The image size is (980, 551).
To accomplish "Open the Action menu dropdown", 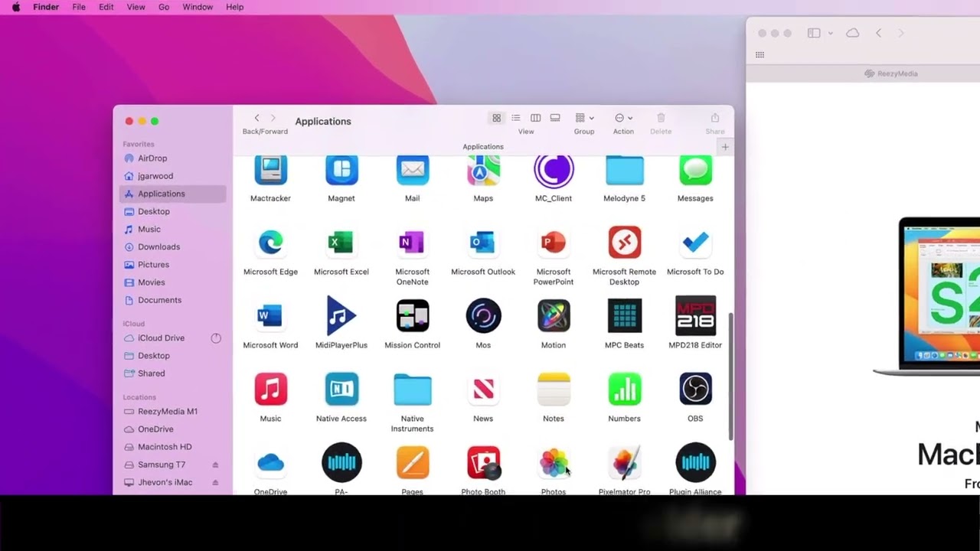I will click(x=623, y=118).
